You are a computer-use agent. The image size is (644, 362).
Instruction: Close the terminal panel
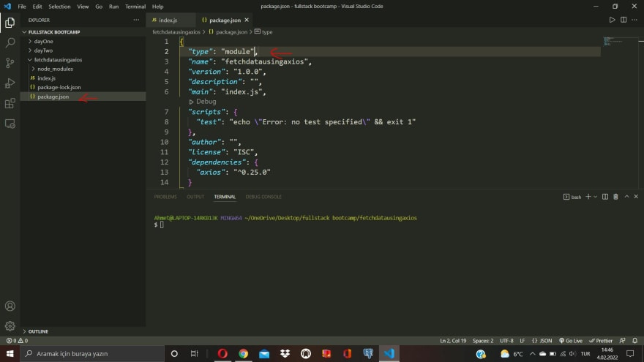636,197
